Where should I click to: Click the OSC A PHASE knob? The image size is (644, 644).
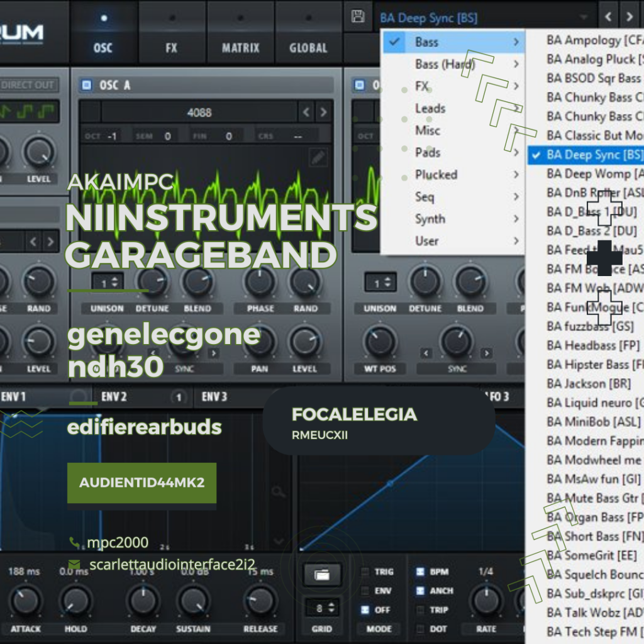coord(260,282)
